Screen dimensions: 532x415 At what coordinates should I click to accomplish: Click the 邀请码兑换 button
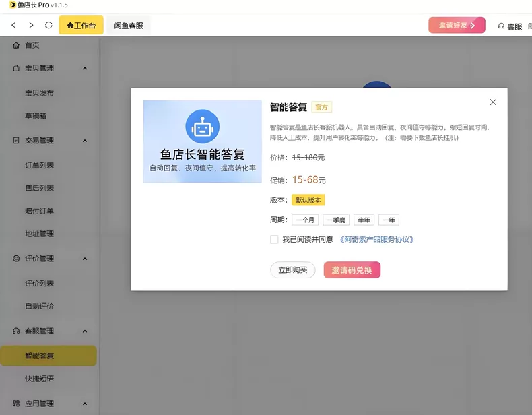[x=352, y=270]
